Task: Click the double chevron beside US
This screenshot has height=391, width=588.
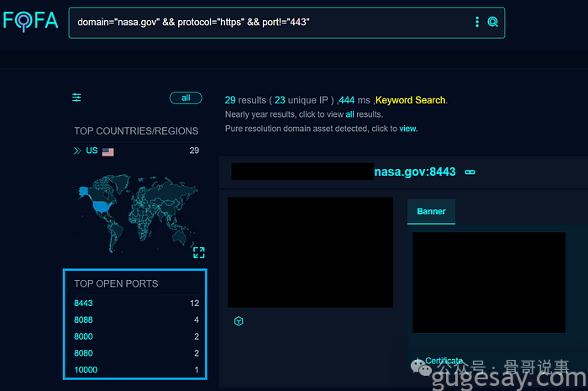Action: tap(77, 151)
